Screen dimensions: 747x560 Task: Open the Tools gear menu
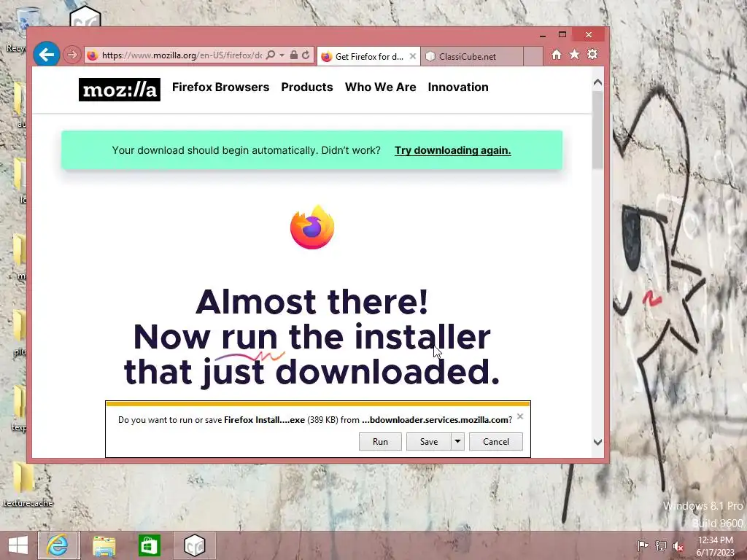point(592,55)
